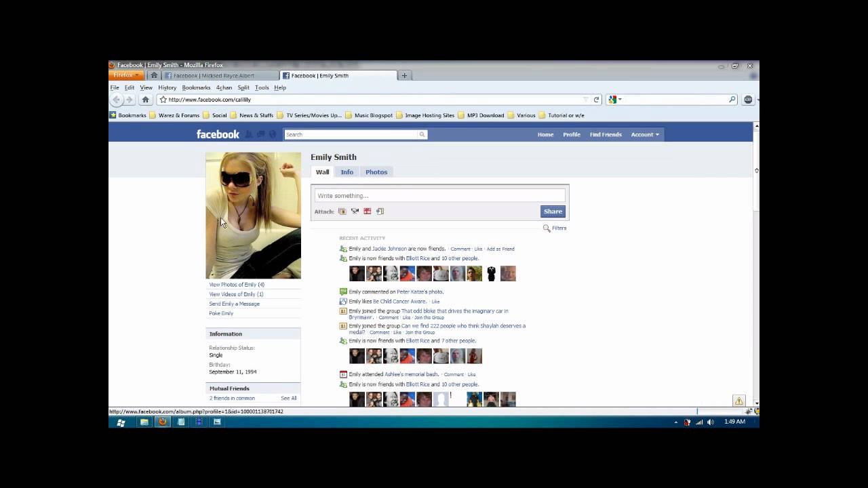Viewport: 868px width, 488px height.
Task: Click the Be Child Cancer Aware link
Action: click(x=399, y=302)
